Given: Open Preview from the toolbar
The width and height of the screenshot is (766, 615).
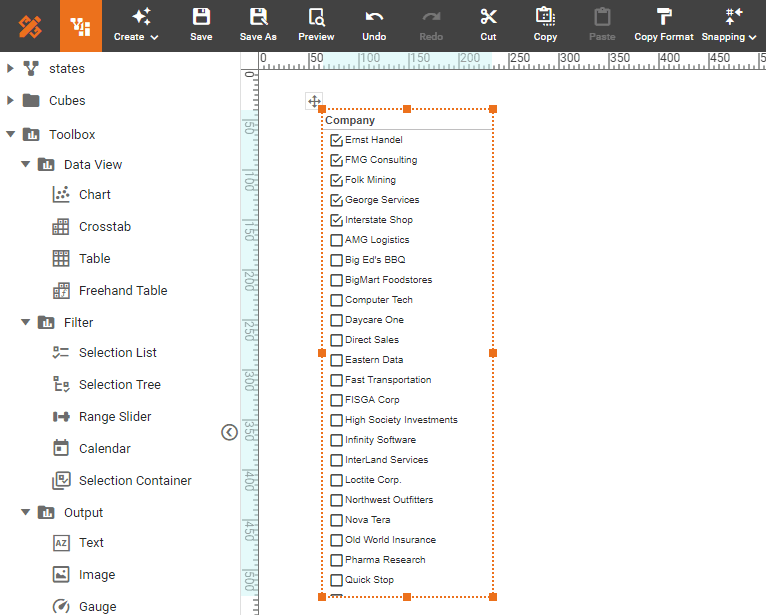Looking at the screenshot, I should (316, 17).
